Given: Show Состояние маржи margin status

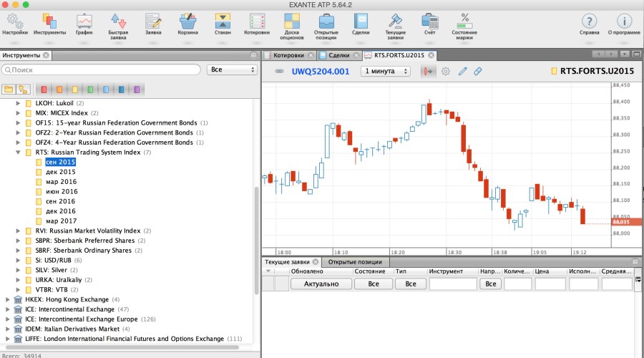Looking at the screenshot, I should pyautogui.click(x=464, y=23).
